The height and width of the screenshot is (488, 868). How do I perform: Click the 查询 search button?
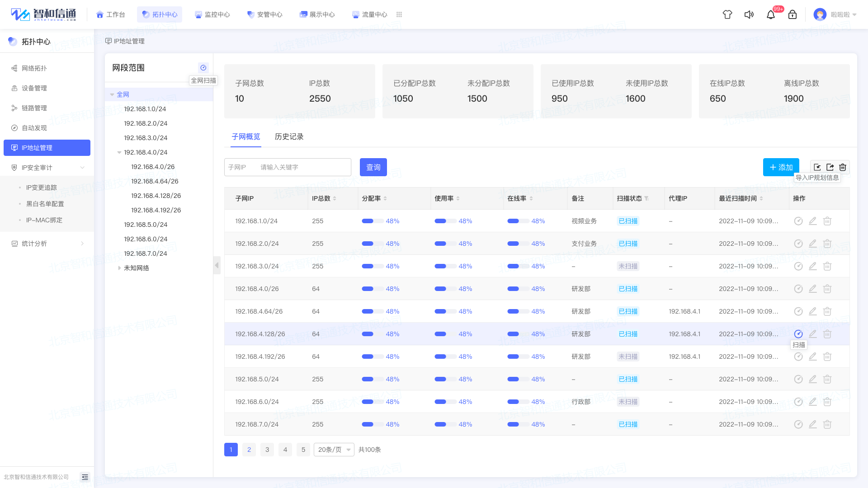[373, 167]
